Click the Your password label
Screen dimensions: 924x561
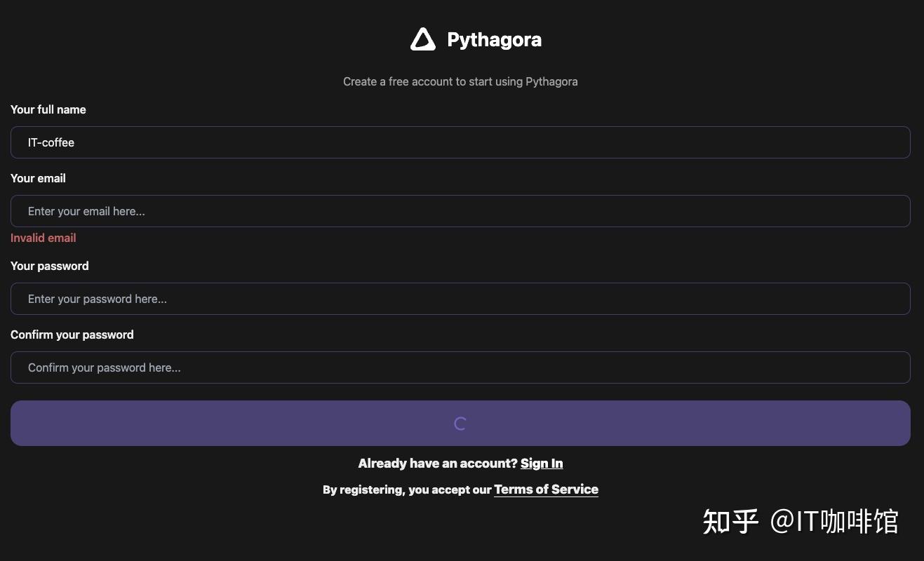click(49, 266)
